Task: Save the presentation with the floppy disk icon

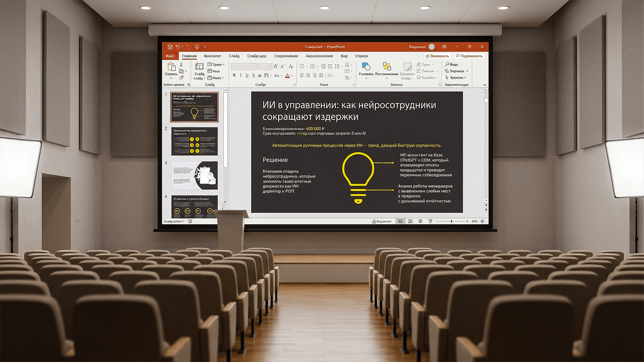Action: click(170, 47)
